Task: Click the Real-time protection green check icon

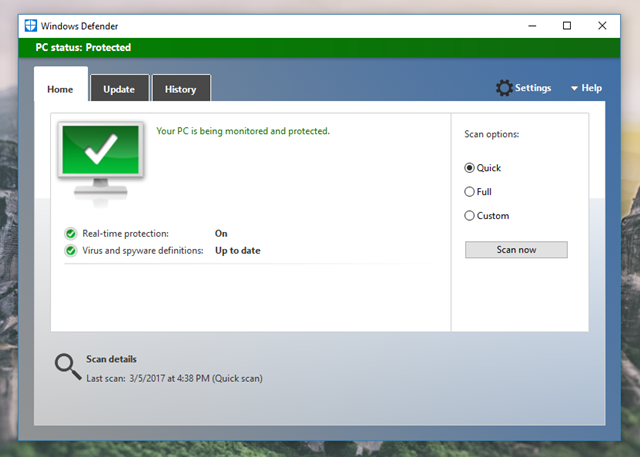Action: pos(71,234)
